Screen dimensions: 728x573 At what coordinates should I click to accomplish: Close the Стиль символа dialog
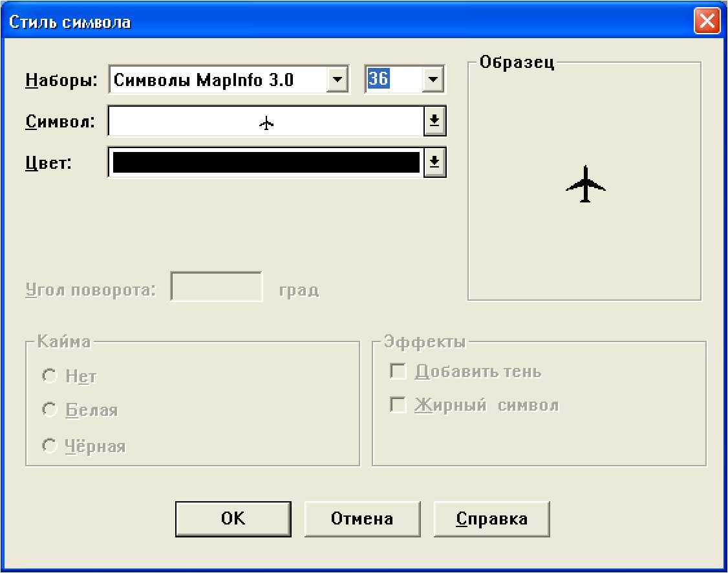pyautogui.click(x=707, y=22)
